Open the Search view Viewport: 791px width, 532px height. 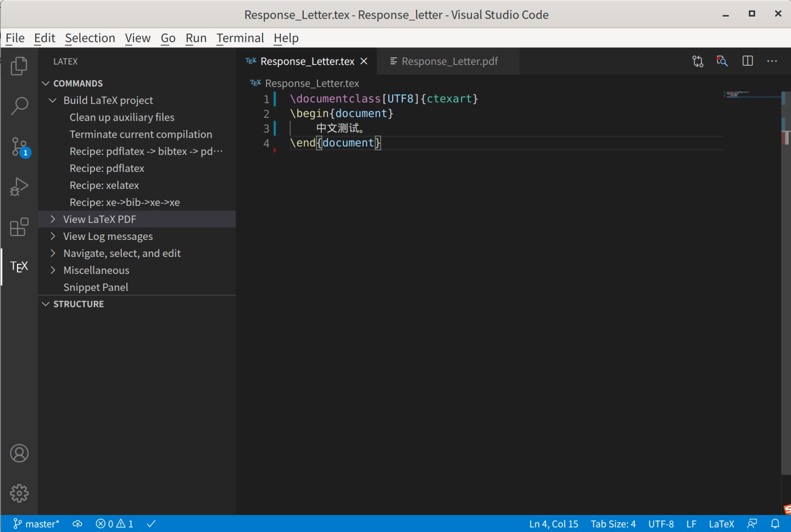click(19, 106)
